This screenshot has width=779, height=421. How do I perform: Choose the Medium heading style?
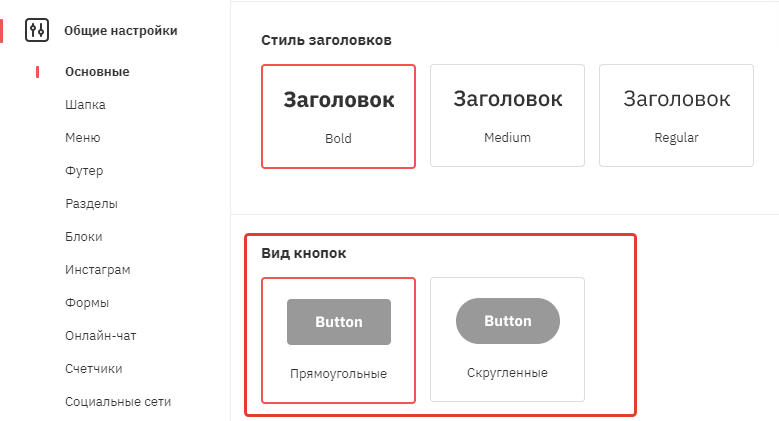pyautogui.click(x=507, y=115)
